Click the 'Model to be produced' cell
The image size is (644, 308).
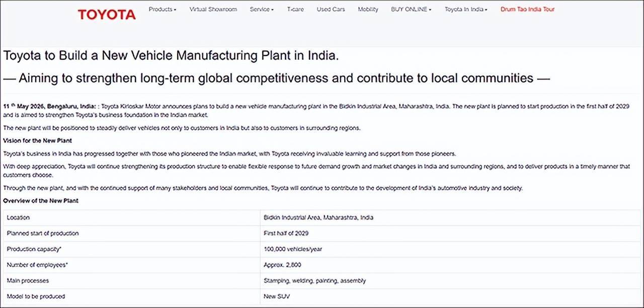coord(132,296)
